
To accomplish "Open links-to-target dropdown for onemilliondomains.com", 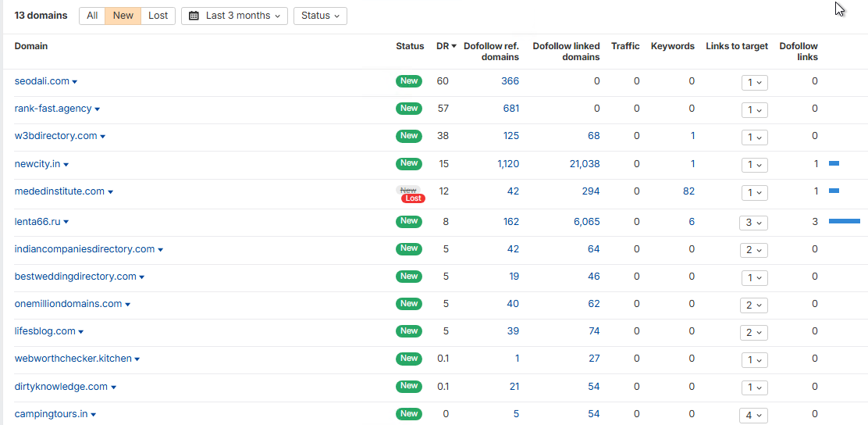I will 753,305.
